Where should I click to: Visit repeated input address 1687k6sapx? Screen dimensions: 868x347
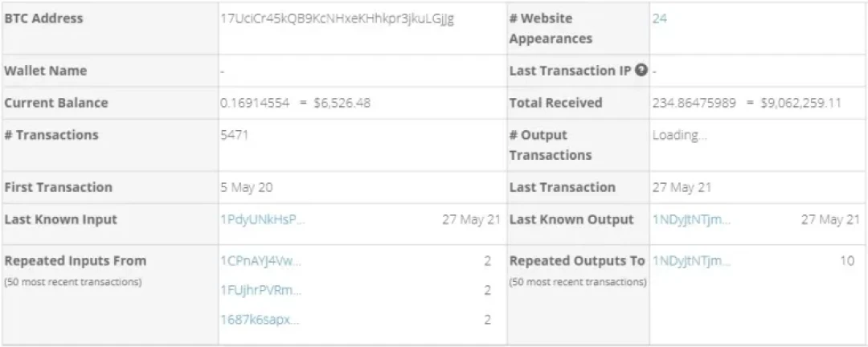click(260, 320)
